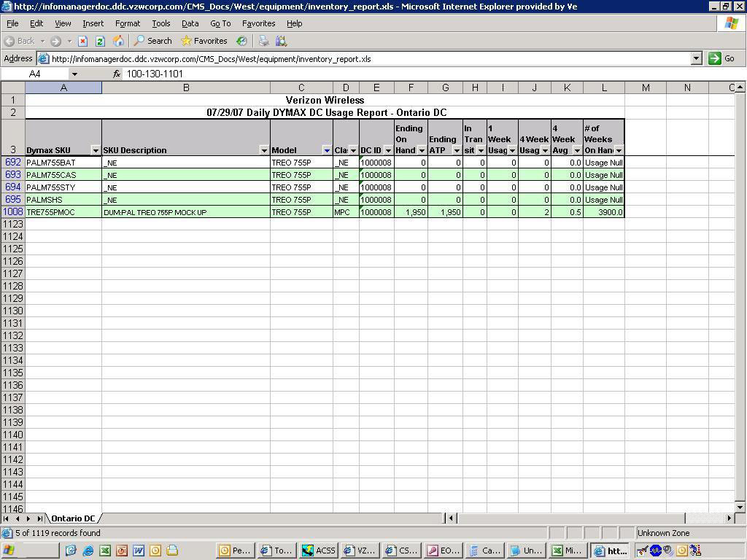747x560 pixels.
Task: Open the Data menu
Action: coord(190,23)
